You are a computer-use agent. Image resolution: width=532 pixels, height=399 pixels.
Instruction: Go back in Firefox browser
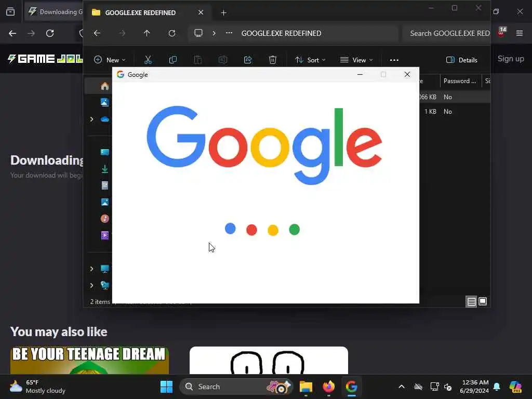(x=12, y=33)
